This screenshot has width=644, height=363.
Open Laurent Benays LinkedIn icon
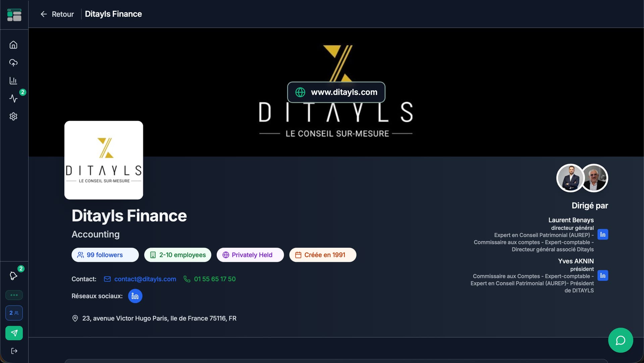[x=602, y=235]
